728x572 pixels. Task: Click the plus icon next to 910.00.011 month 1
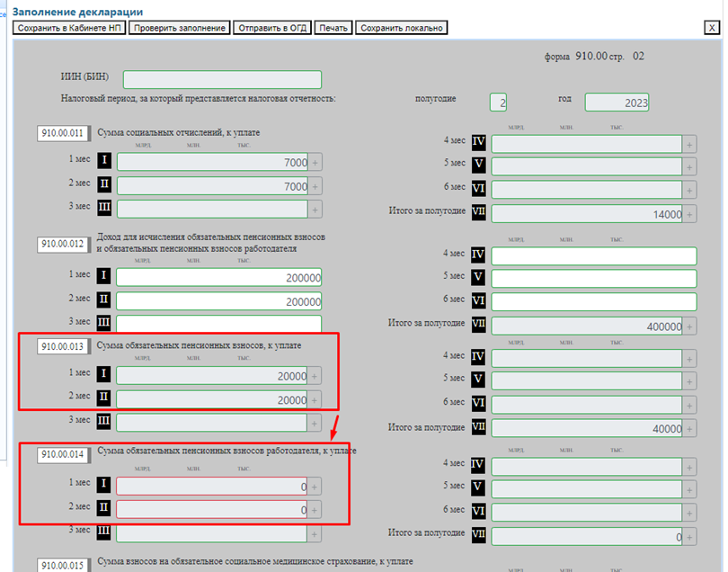(x=315, y=163)
